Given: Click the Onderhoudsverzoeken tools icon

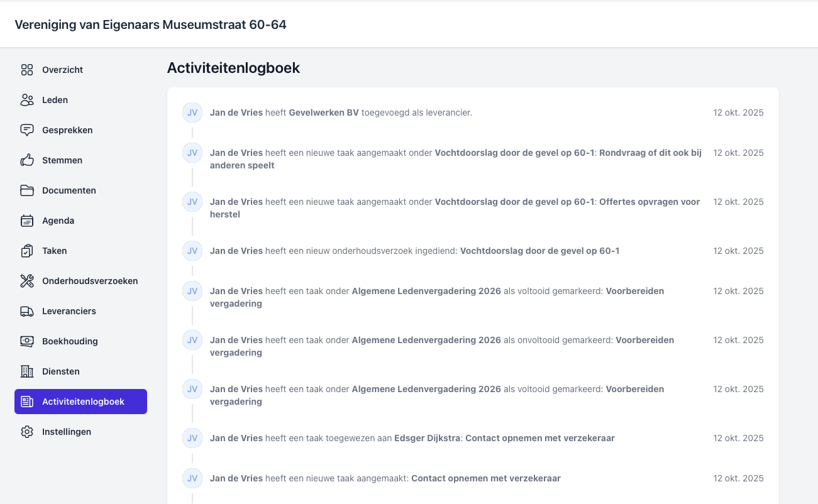Looking at the screenshot, I should point(27,281).
